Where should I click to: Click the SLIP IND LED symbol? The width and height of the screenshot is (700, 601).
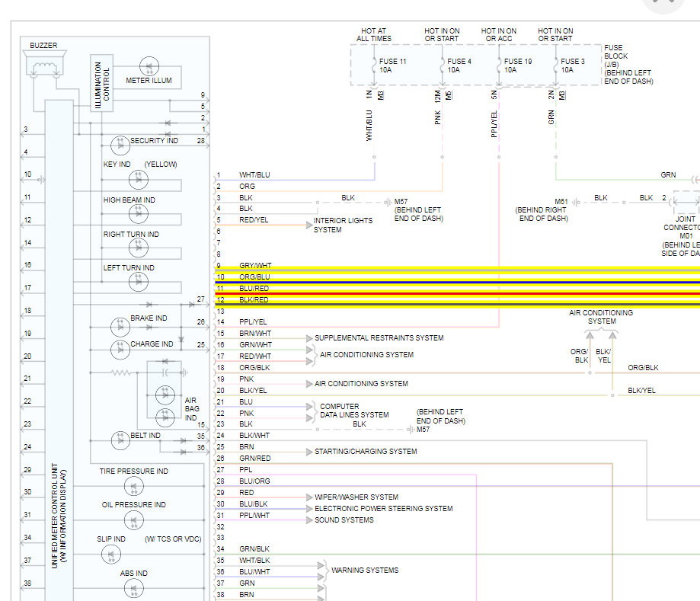click(x=111, y=555)
